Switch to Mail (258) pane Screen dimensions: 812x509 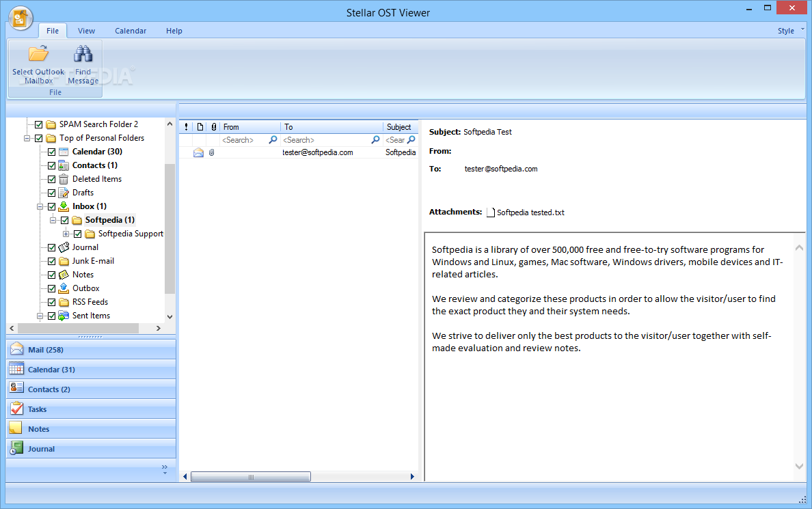click(91, 350)
